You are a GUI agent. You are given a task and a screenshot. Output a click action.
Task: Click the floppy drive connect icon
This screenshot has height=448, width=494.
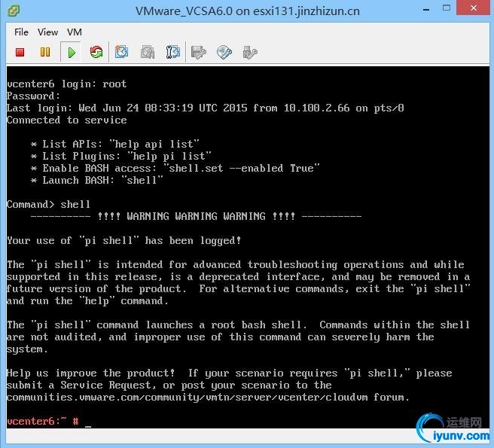point(199,52)
